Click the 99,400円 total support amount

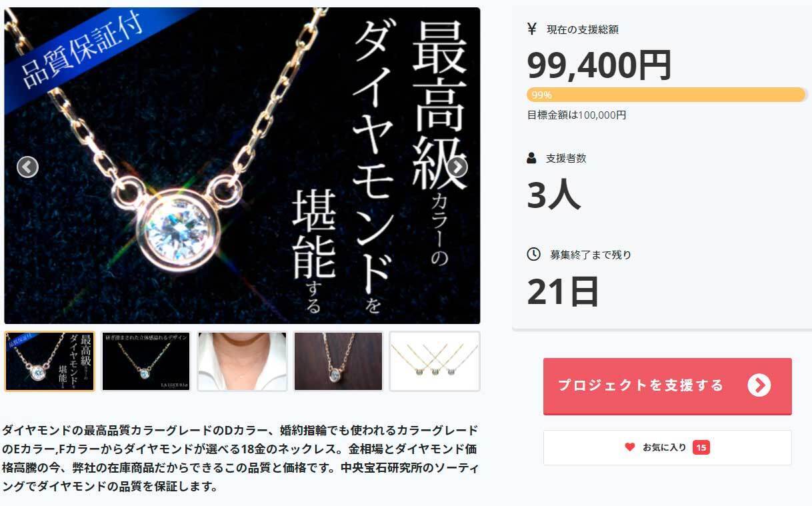(x=599, y=65)
